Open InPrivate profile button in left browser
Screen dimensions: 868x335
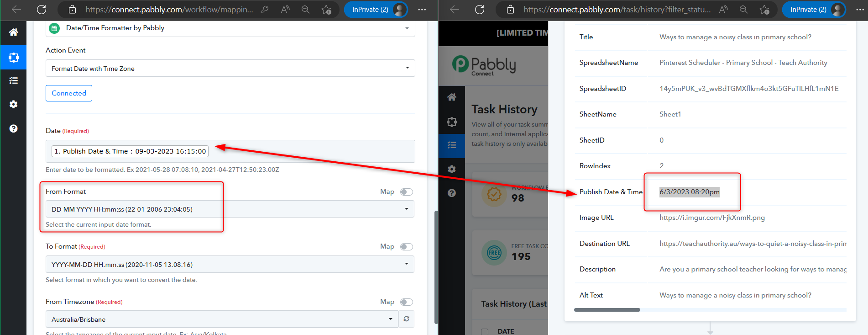coord(376,10)
